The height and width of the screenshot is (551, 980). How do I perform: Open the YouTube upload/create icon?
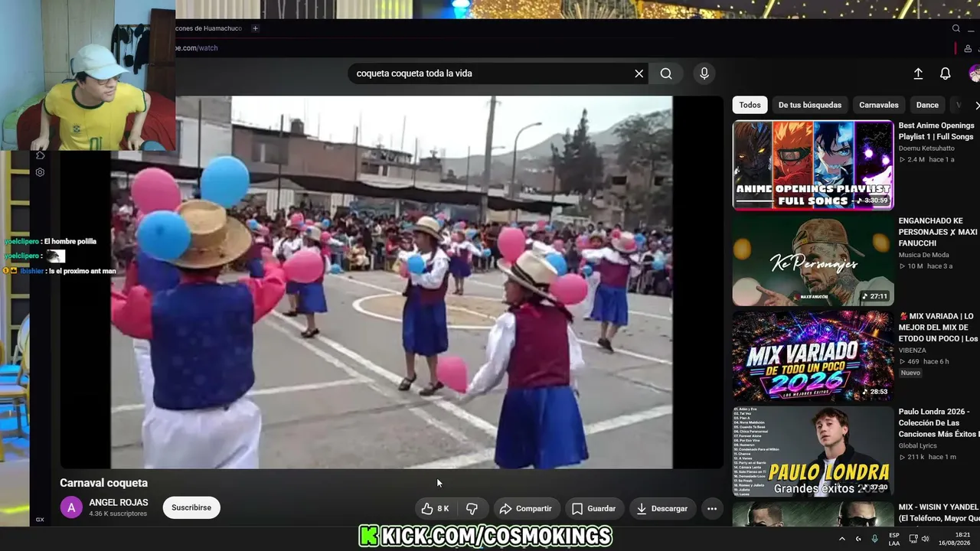pos(918,73)
